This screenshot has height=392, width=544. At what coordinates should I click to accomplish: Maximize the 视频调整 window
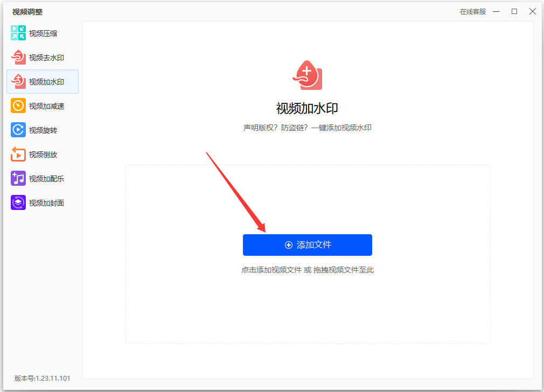(514, 11)
